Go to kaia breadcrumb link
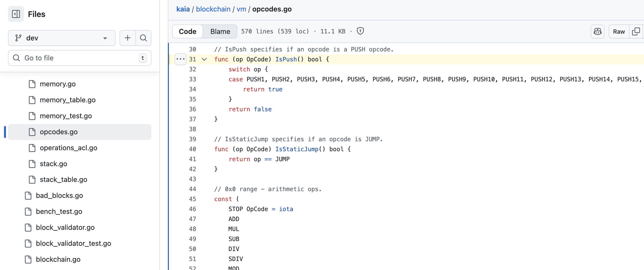The image size is (644, 270). point(183,9)
